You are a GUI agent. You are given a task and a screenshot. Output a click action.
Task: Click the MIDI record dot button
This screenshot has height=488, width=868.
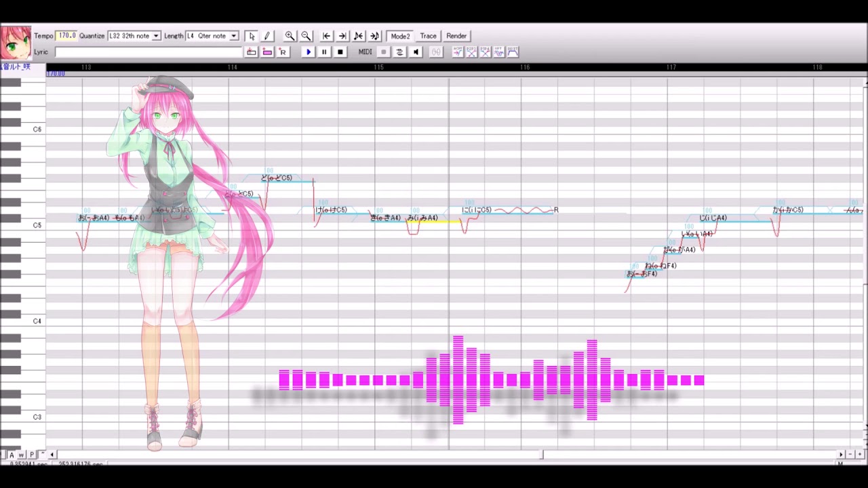coord(383,52)
